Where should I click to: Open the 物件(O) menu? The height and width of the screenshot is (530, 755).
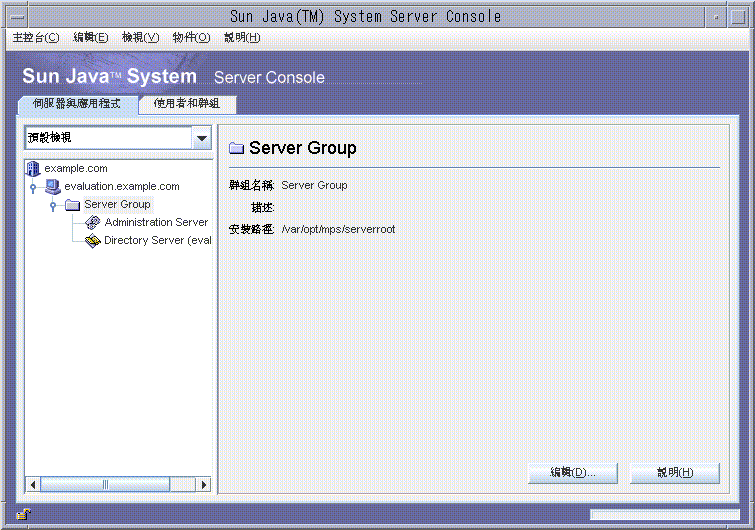click(x=191, y=38)
